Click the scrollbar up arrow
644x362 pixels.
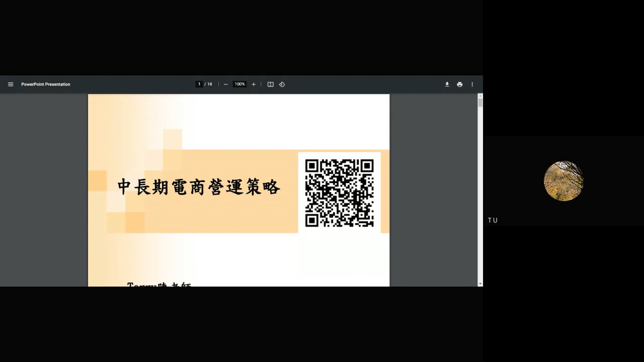[480, 96]
